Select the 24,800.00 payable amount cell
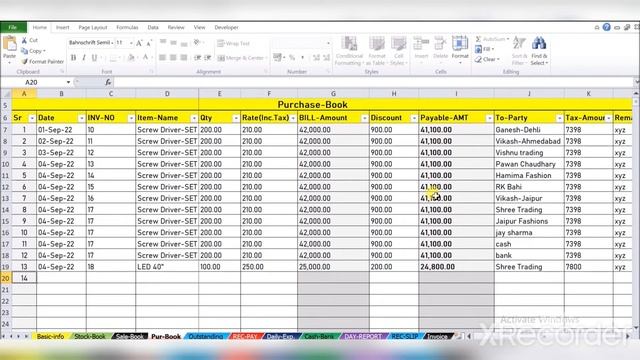 (x=456, y=267)
